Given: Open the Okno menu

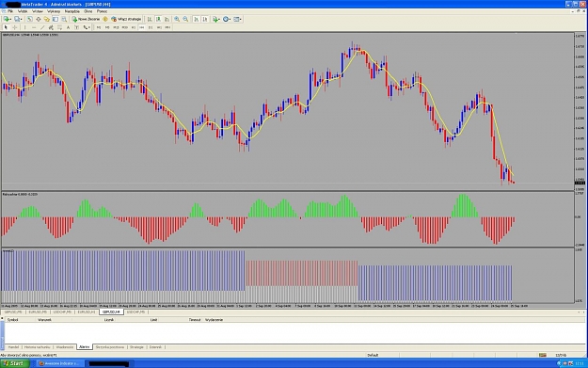Looking at the screenshot, I should tap(88, 11).
